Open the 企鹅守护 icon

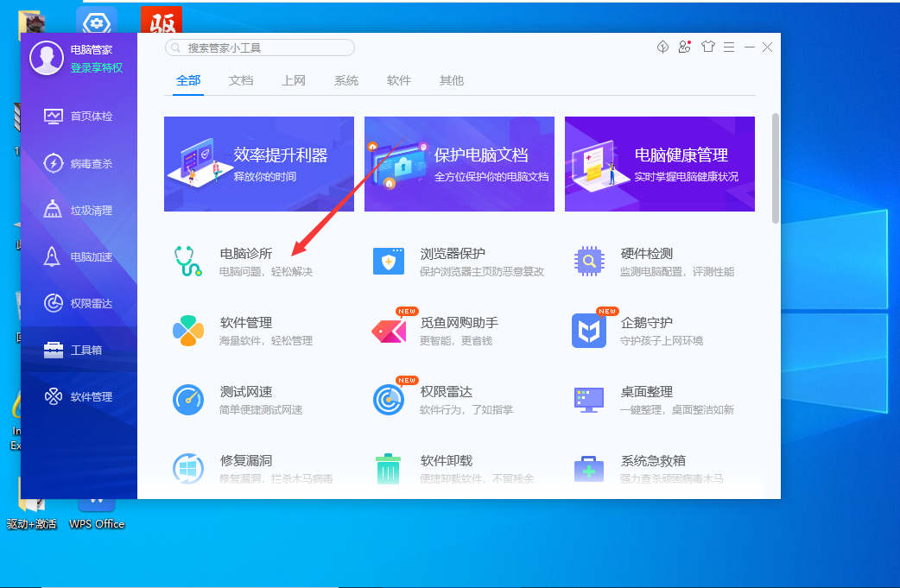pos(589,331)
